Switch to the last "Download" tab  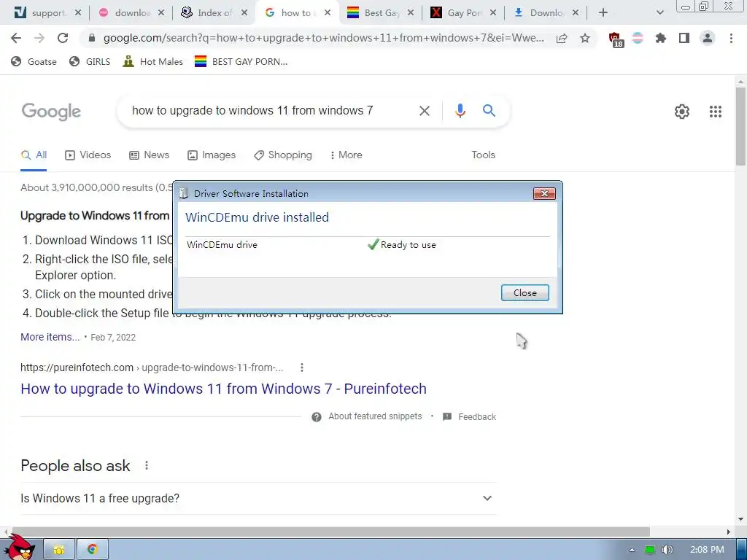click(x=546, y=13)
